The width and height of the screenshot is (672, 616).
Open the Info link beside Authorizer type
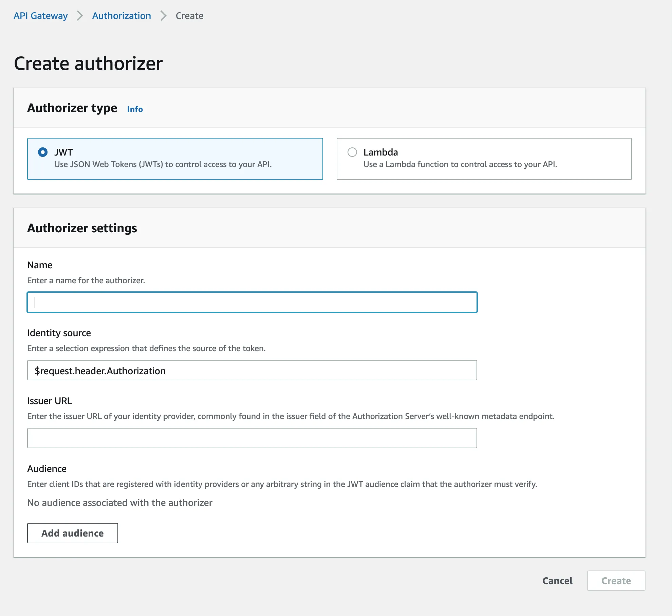click(x=135, y=109)
